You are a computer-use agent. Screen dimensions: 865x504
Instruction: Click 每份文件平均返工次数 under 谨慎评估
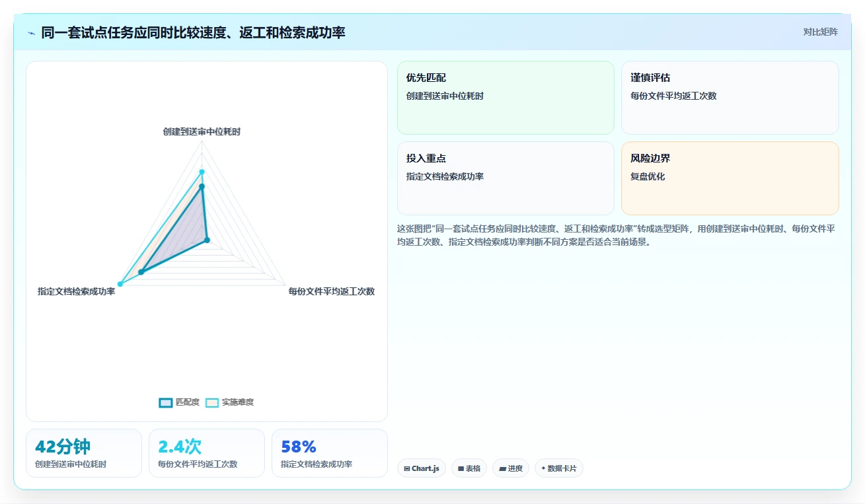[673, 96]
